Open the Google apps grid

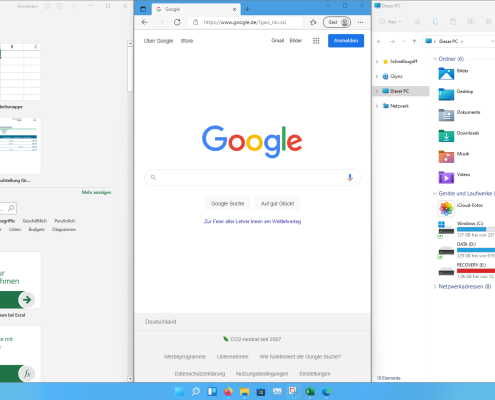tap(316, 41)
